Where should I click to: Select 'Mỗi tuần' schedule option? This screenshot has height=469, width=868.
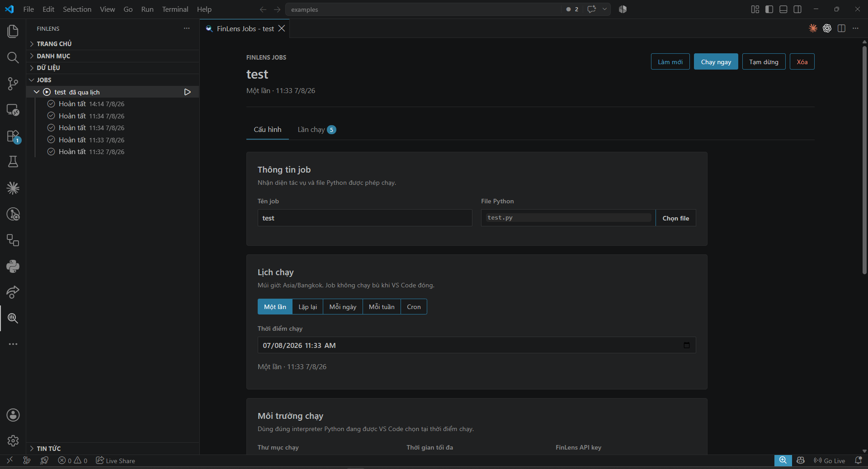point(382,307)
